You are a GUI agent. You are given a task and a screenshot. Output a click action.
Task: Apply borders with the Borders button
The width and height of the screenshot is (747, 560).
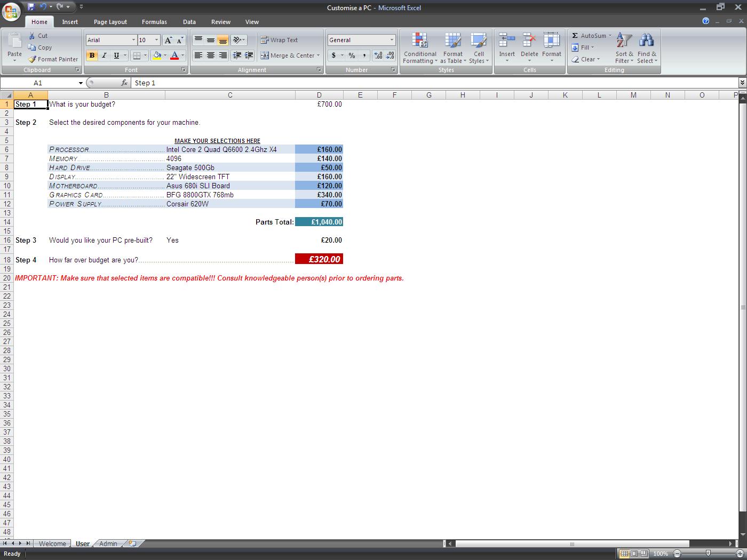tap(137, 55)
